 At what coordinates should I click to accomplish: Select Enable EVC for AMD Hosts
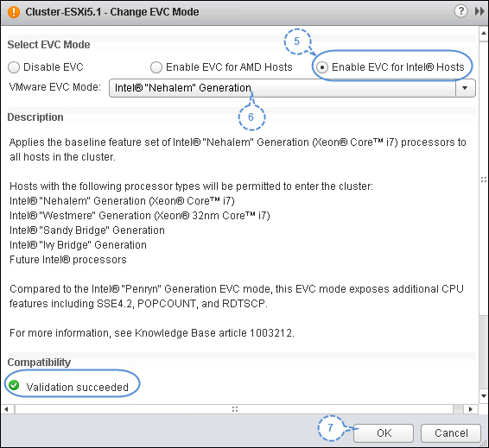[x=156, y=67]
